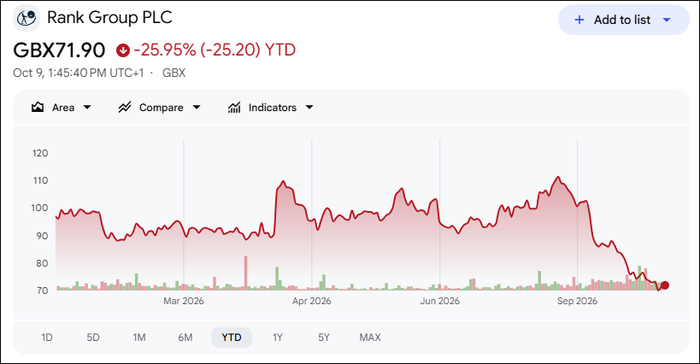Image resolution: width=700 pixels, height=364 pixels.
Task: Click the Add to list button
Action: tap(624, 20)
